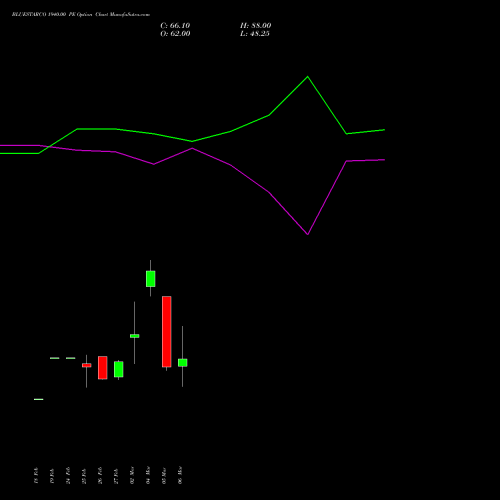Select the '04 Mar' date axis label
500x500 pixels.
click(148, 475)
